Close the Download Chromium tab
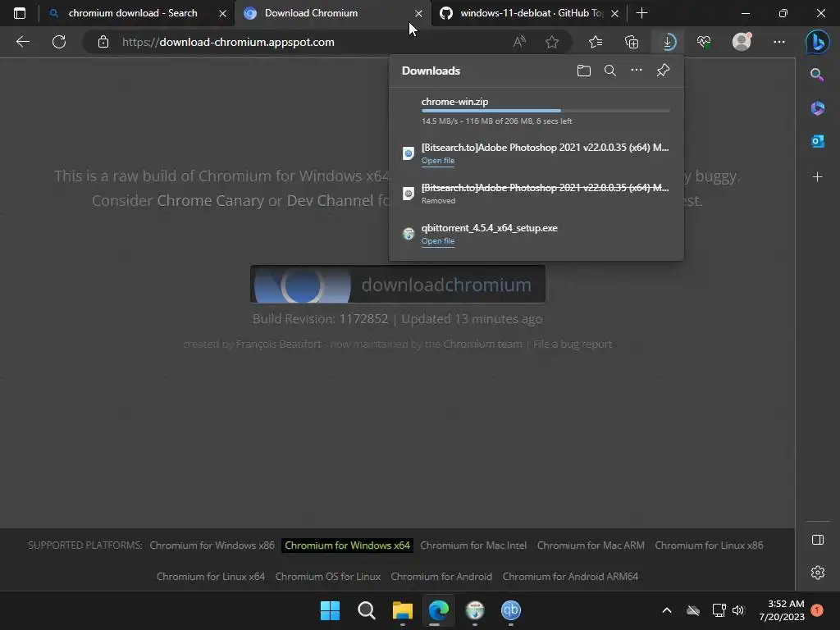This screenshot has width=840, height=630. [x=418, y=13]
